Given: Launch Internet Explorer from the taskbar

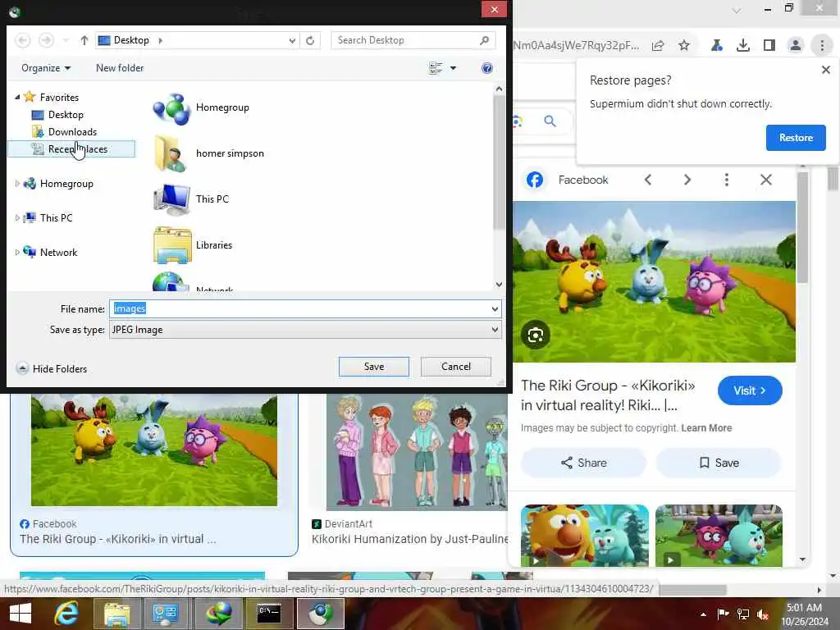Looking at the screenshot, I should pyautogui.click(x=66, y=614).
